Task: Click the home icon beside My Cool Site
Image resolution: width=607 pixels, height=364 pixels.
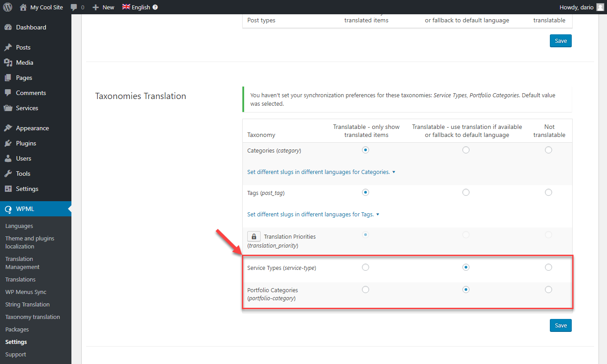Action: click(23, 7)
